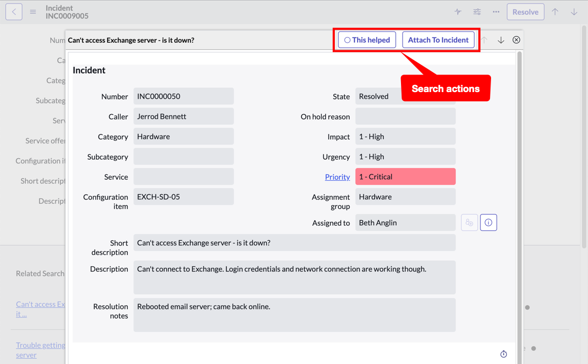The height and width of the screenshot is (364, 588).
Task: Click the Number field INC0000050
Action: click(183, 96)
